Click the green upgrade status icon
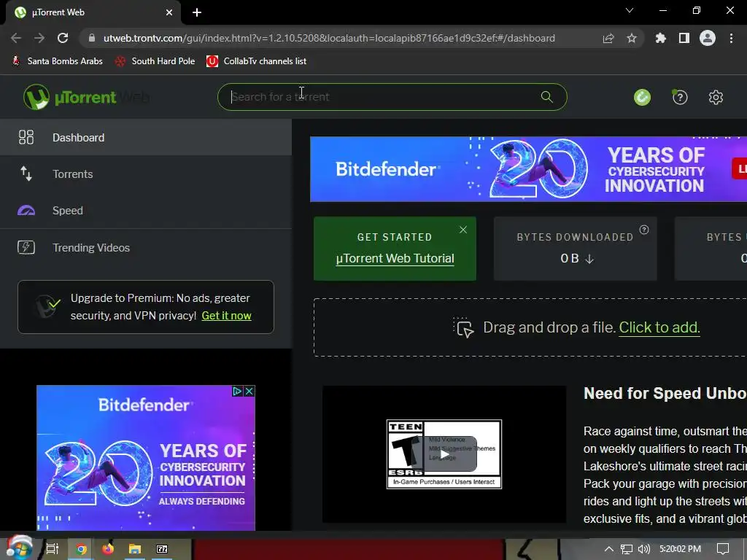This screenshot has height=560, width=747. pos(642,97)
